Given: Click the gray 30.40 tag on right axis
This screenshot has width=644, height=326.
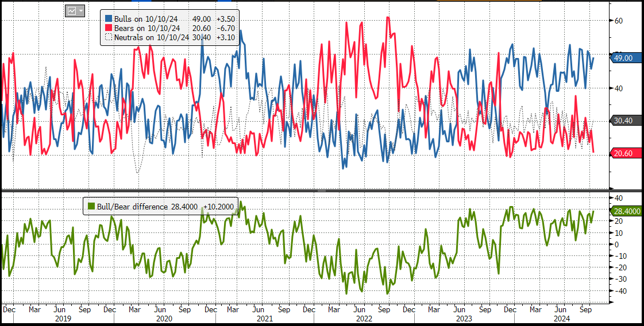Looking at the screenshot, I should click(x=626, y=121).
